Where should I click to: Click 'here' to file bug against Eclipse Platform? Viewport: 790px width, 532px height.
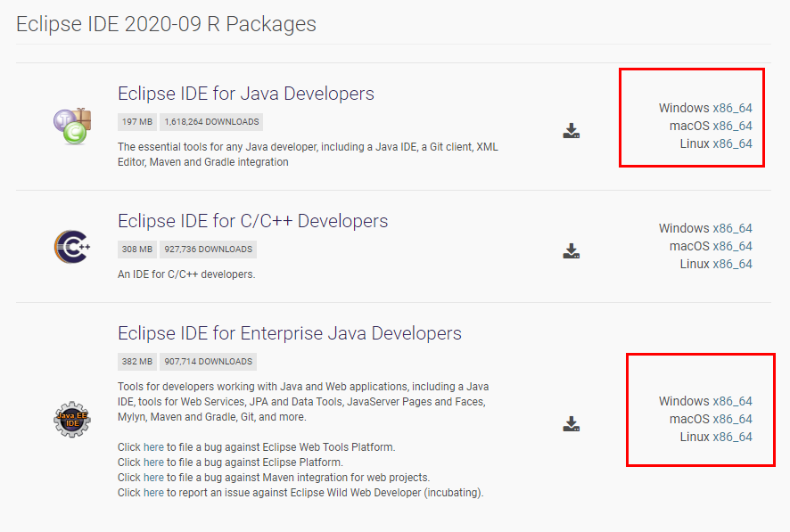(x=153, y=462)
